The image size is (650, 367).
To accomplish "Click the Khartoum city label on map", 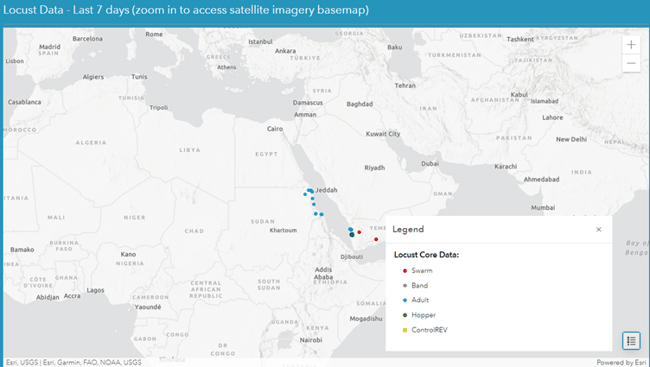I will 283,230.
